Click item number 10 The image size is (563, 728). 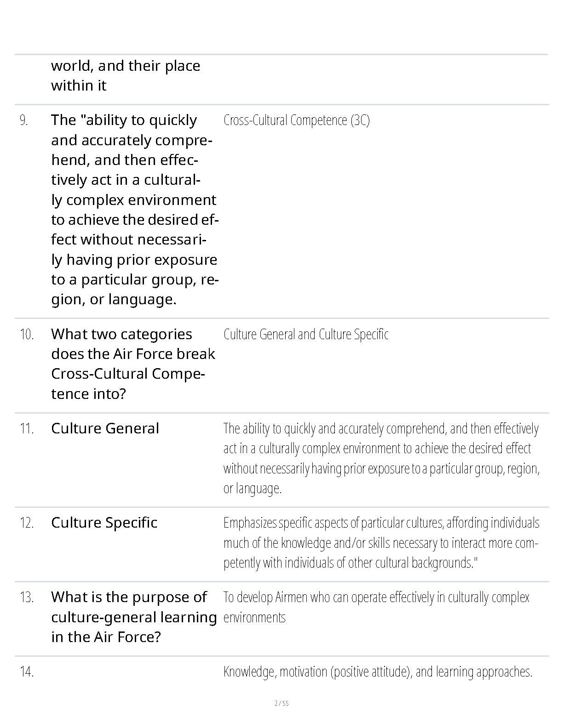click(x=27, y=335)
